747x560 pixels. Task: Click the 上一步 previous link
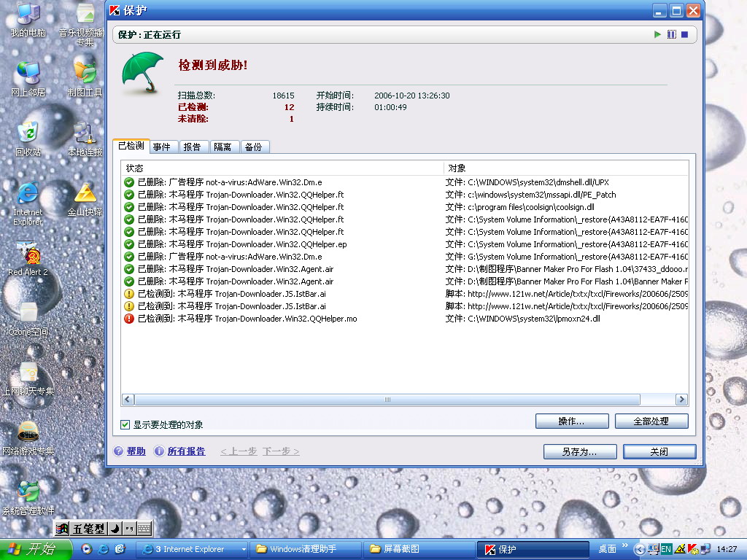(x=239, y=451)
